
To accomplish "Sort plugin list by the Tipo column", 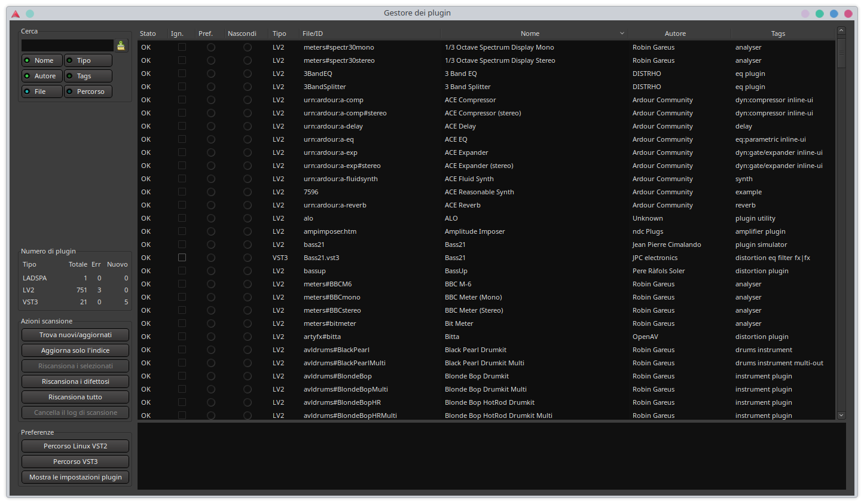I will [x=279, y=33].
